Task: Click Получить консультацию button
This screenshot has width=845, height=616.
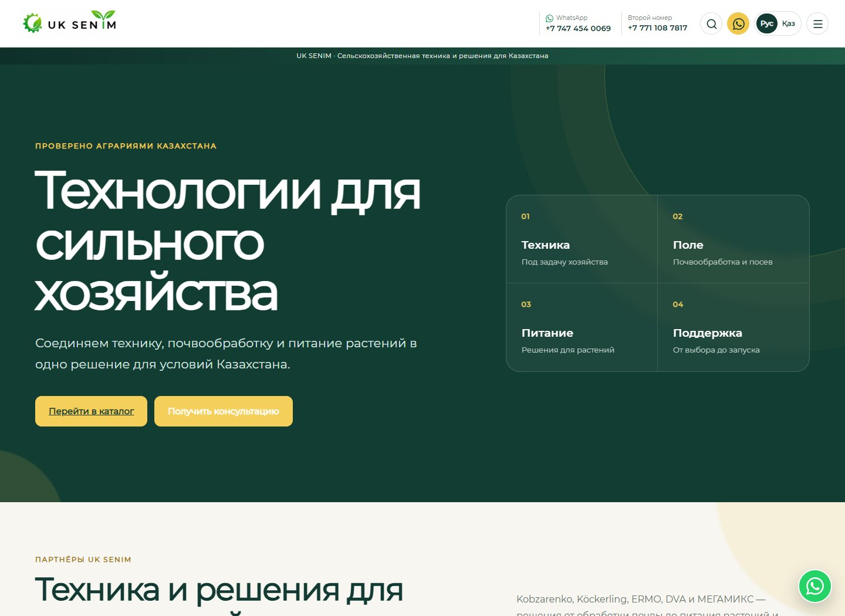Action: point(224,411)
